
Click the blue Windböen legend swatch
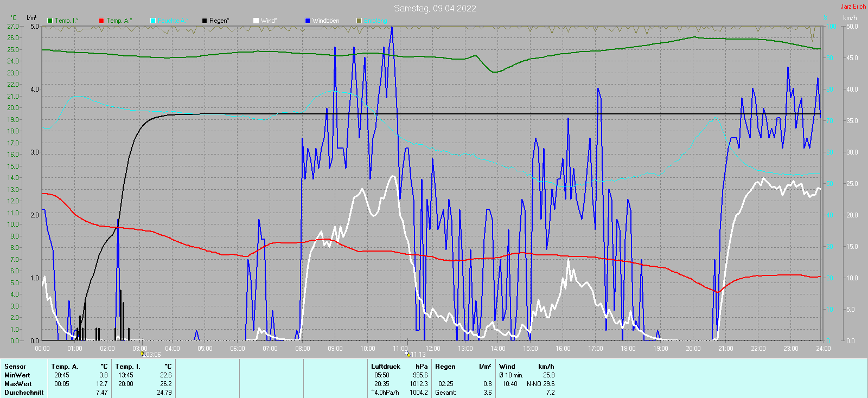pos(308,21)
